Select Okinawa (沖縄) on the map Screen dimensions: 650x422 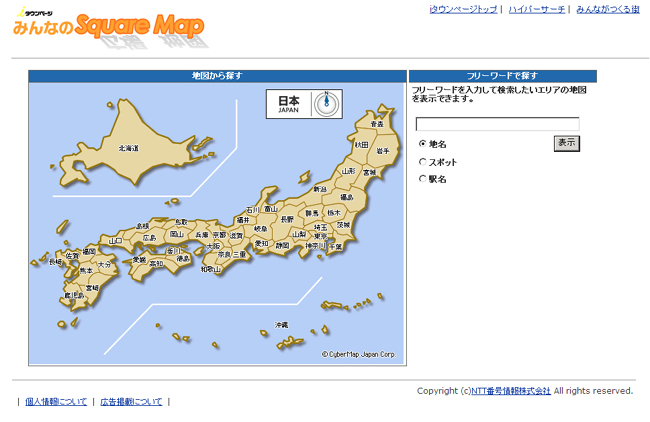[x=282, y=325]
